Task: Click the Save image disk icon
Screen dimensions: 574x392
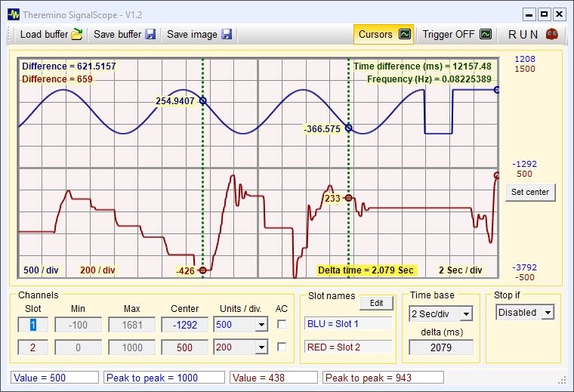Action: 227,34
